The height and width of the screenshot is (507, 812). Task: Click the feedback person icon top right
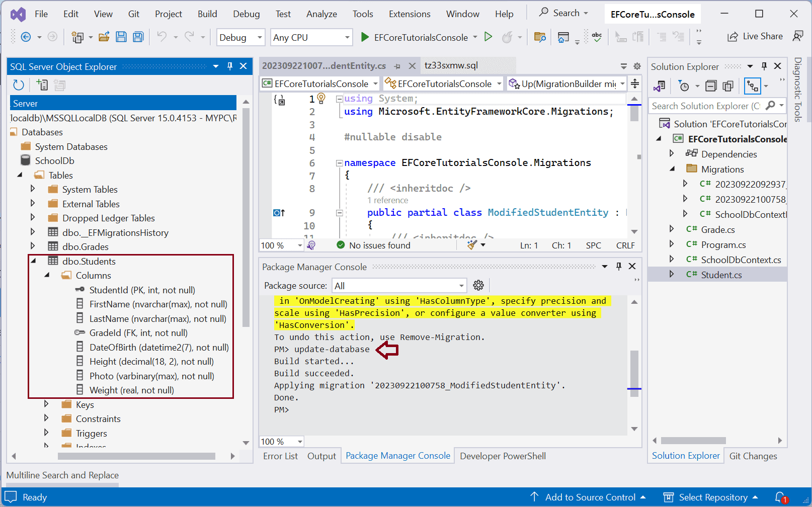coord(798,36)
